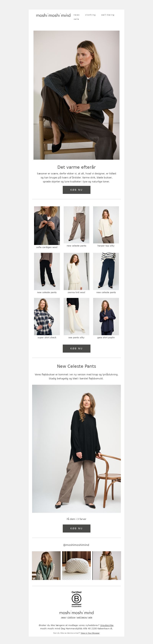Click KØB NU under Få dem i 3 farver
This screenshot has width=153, height=644.
[76, 529]
